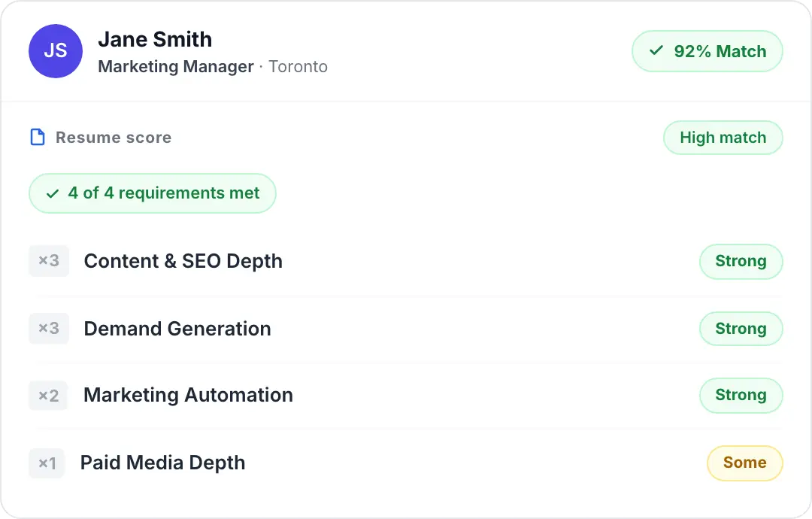Click the JS avatar circle

(x=55, y=51)
